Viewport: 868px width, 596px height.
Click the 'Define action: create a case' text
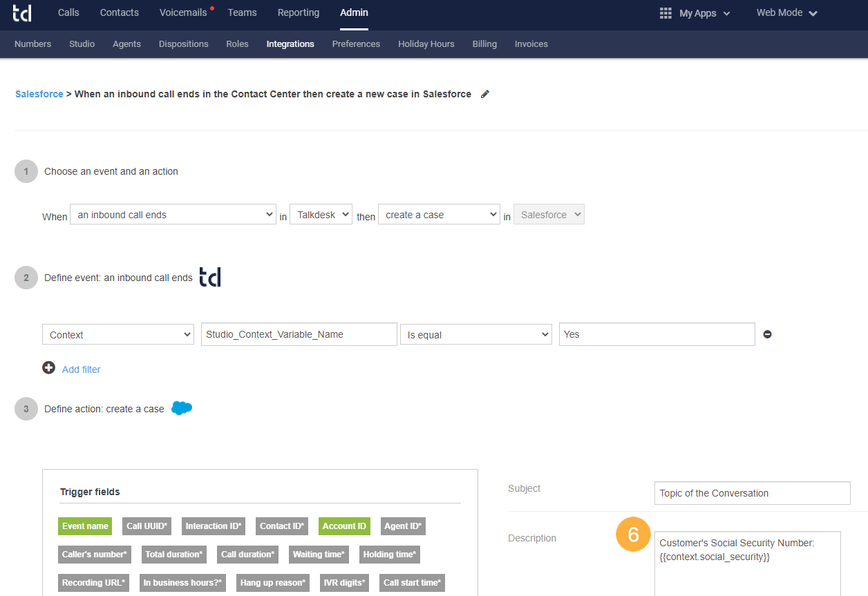point(104,409)
